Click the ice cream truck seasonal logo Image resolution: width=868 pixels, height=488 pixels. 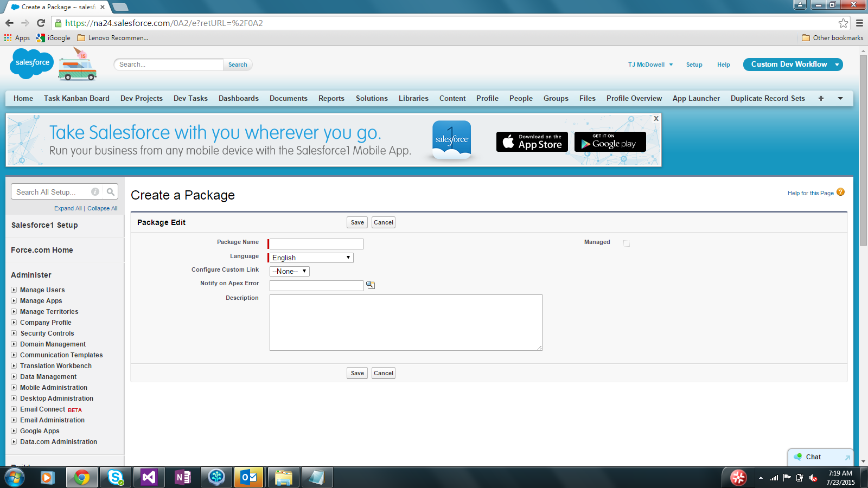78,64
